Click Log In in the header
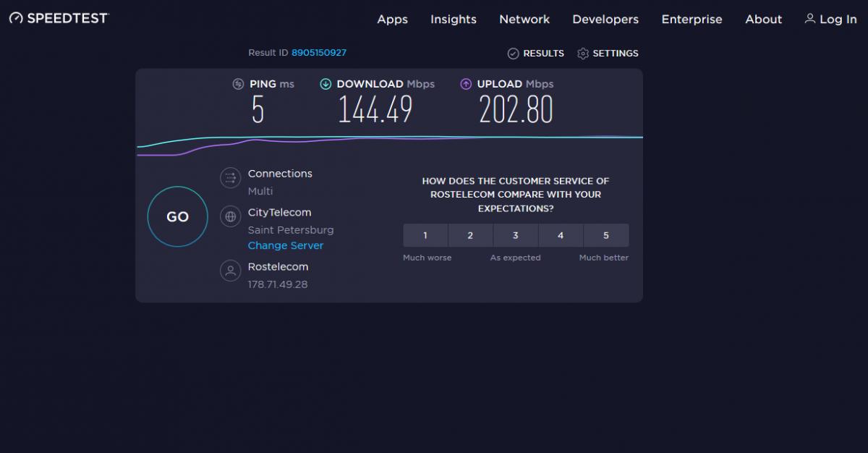 (x=830, y=20)
